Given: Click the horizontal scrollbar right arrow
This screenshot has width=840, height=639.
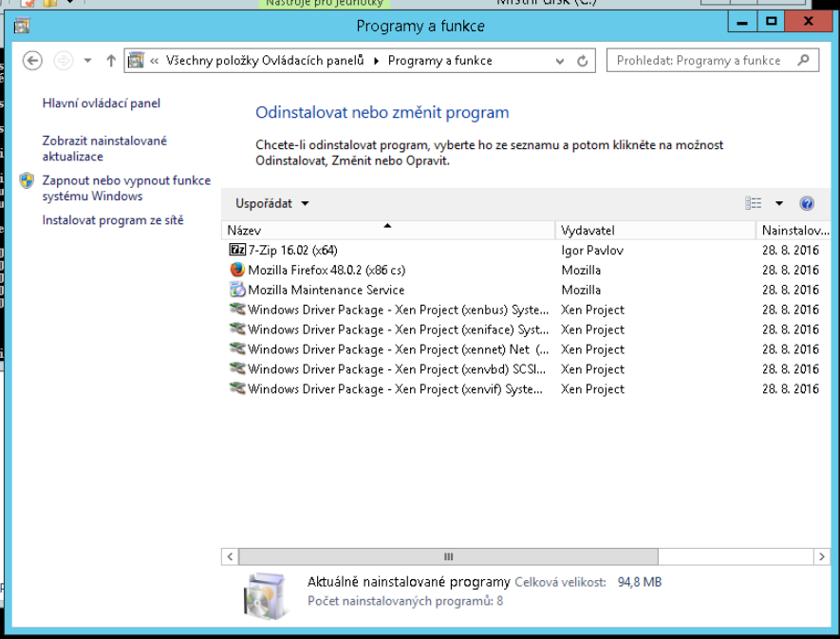Looking at the screenshot, I should click(x=821, y=556).
